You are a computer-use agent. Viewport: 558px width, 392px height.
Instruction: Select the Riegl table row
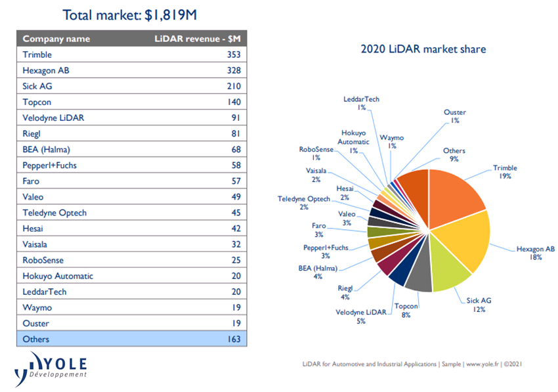pyautogui.click(x=132, y=133)
